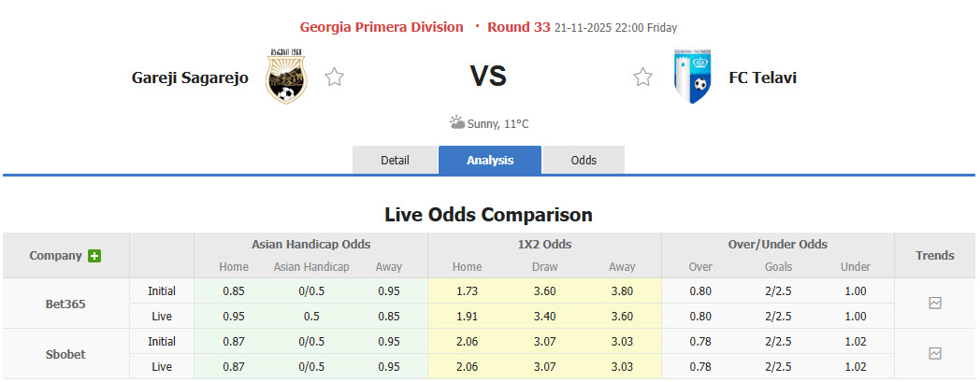
Task: Open the Georgia Primera Division league link
Action: [382, 27]
